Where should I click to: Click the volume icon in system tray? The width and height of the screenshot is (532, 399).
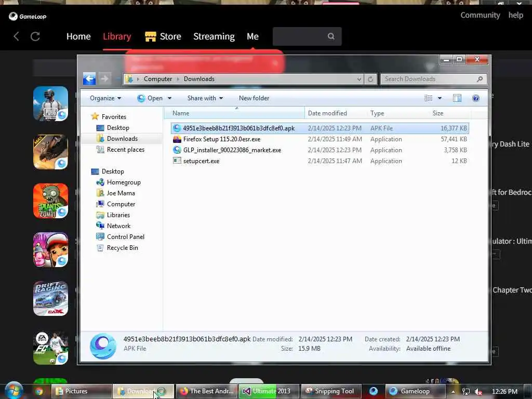click(x=478, y=392)
